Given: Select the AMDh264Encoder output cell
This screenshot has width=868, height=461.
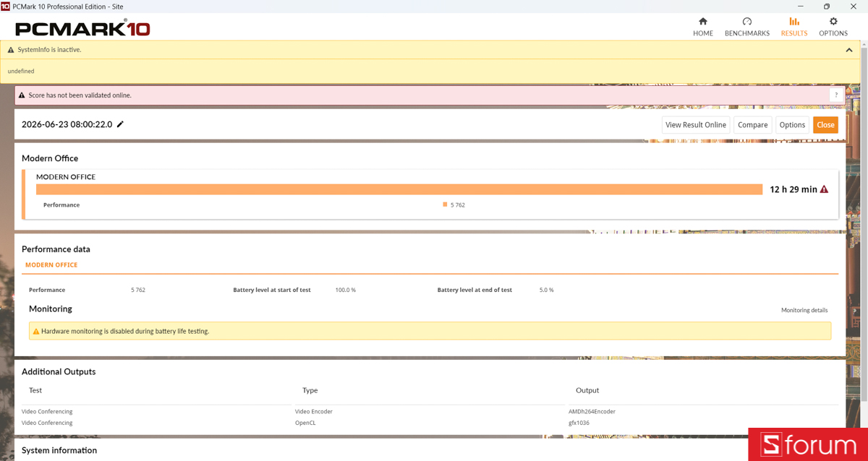Looking at the screenshot, I should (592, 412).
